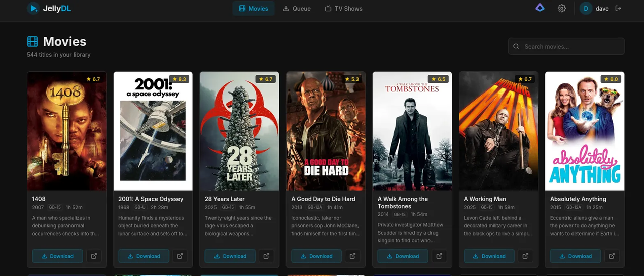Viewport: 644px width, 276px height.
Task: Open the settings gear icon
Action: point(562,9)
